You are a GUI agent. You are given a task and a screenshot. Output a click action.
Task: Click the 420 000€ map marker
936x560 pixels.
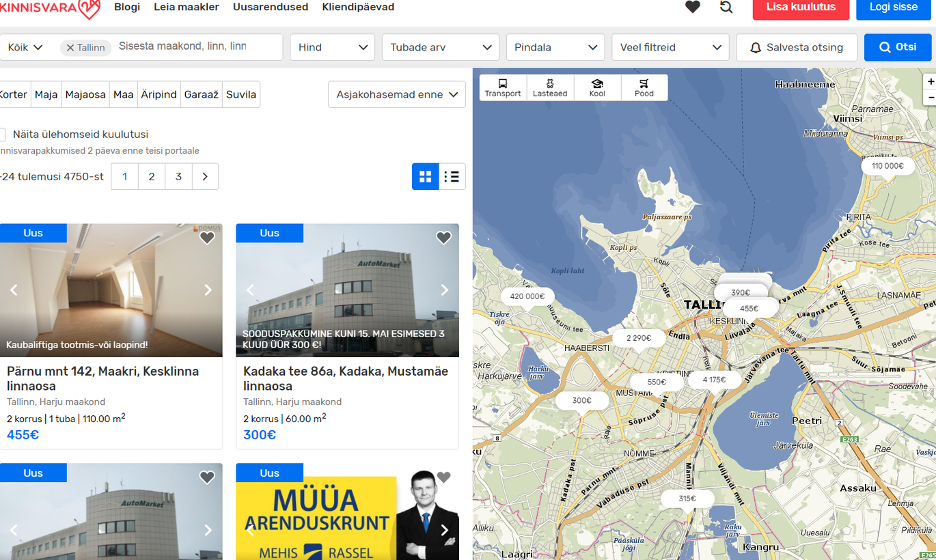point(527,296)
